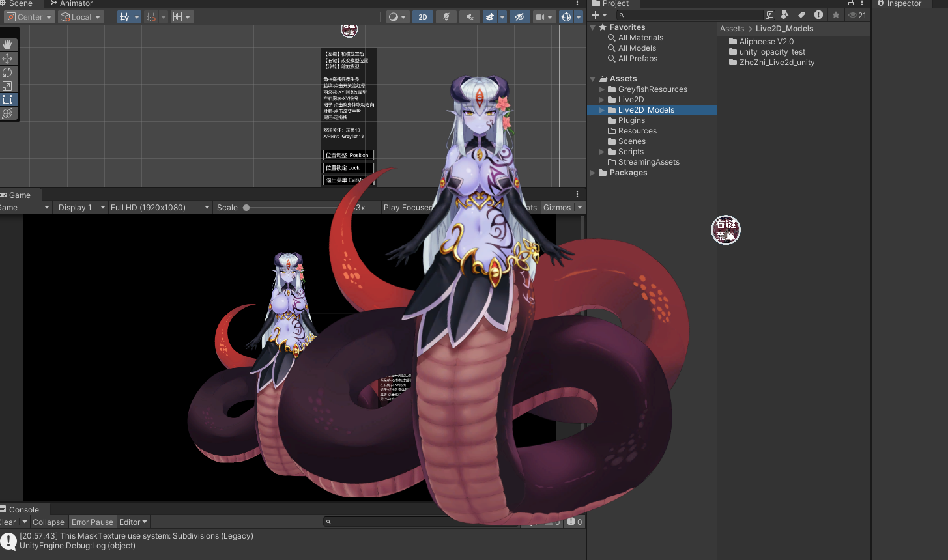The height and width of the screenshot is (560, 948).
Task: Toggle Scene gizmos globe icon
Action: [x=566, y=17]
